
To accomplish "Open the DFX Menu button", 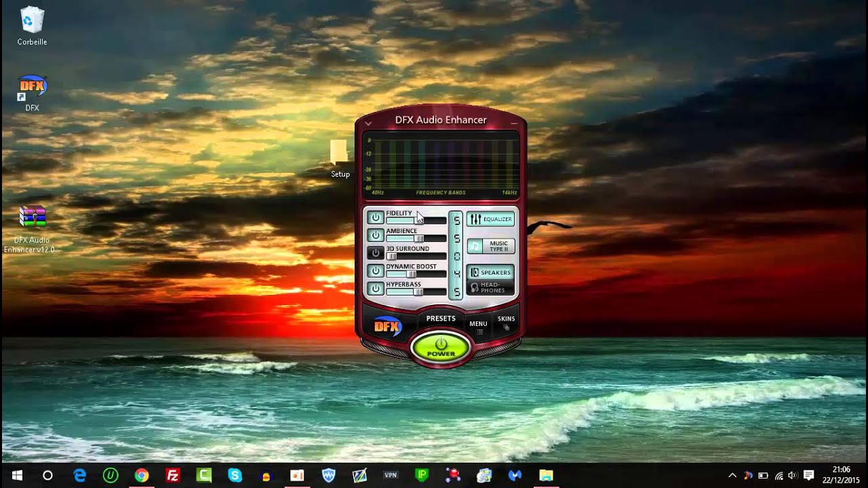I will (x=479, y=326).
